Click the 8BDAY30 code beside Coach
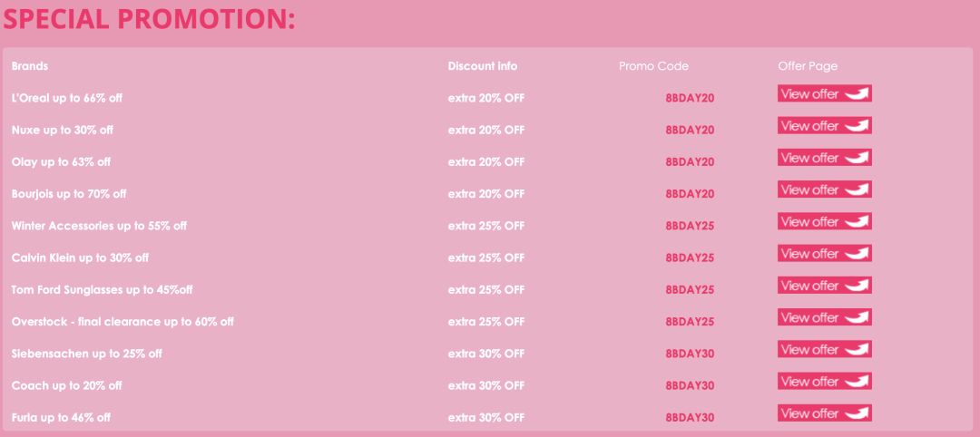 tap(690, 385)
